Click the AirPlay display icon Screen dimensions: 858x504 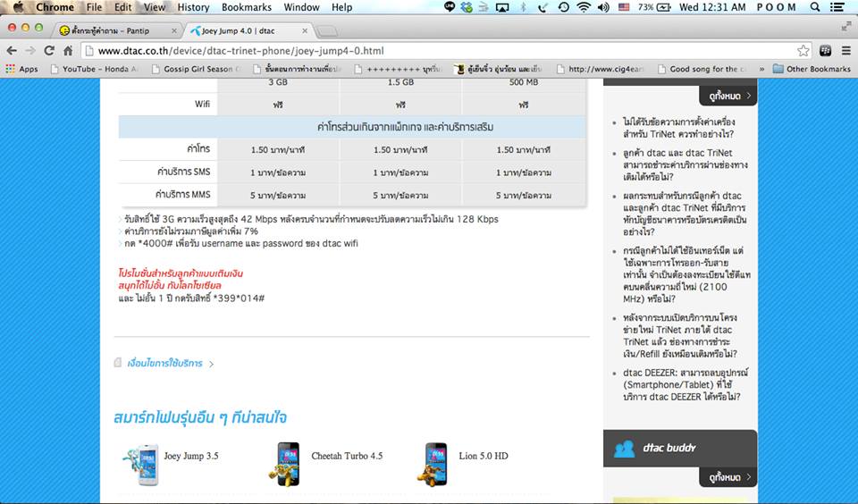coord(501,7)
